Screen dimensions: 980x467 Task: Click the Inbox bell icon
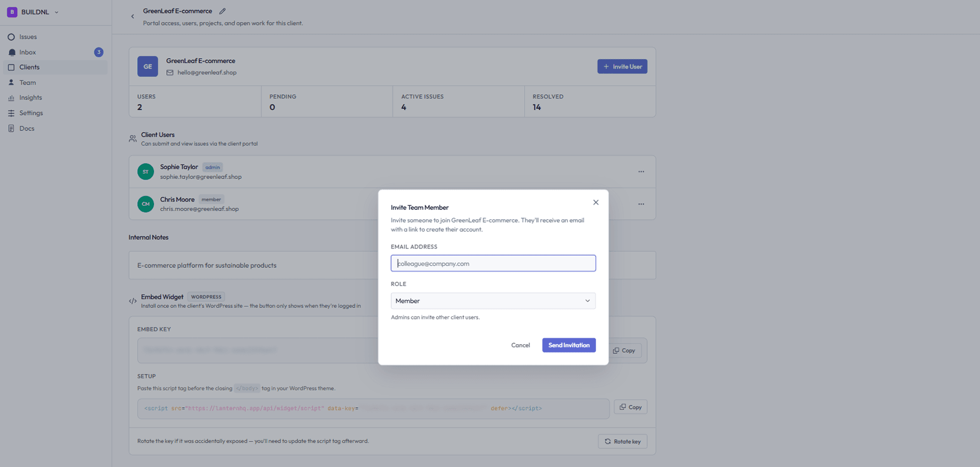tap(12, 52)
